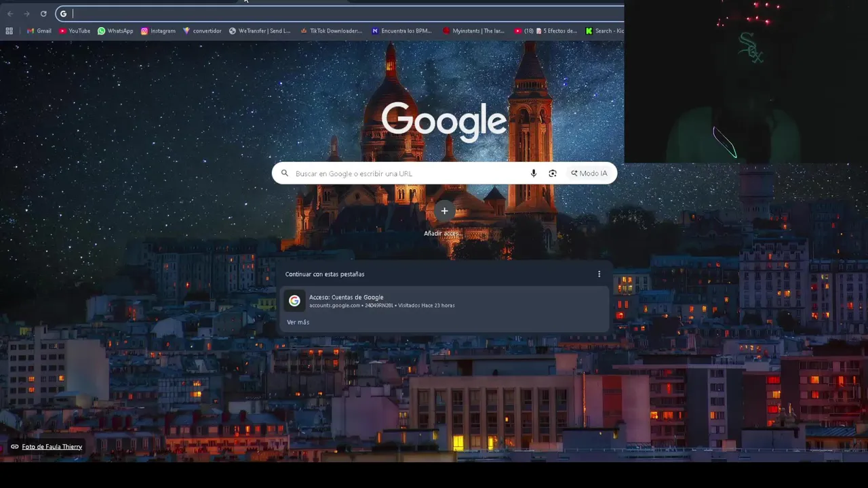The image size is (868, 488).
Task: Open the Encuentra los BPM bookmark
Action: coord(401,30)
